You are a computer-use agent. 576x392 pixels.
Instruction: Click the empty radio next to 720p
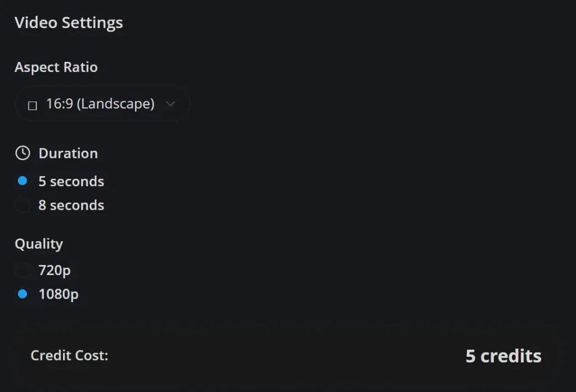(22, 270)
